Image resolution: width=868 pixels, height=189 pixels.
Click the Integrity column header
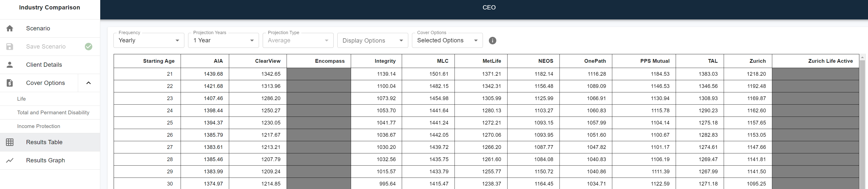pos(376,61)
